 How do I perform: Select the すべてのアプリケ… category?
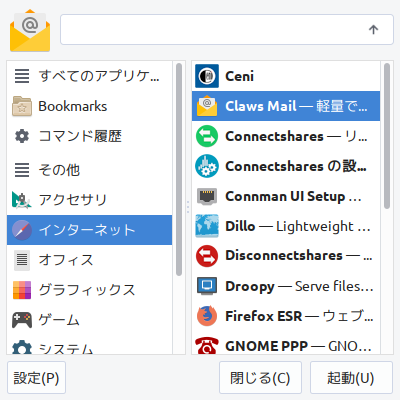[89, 76]
